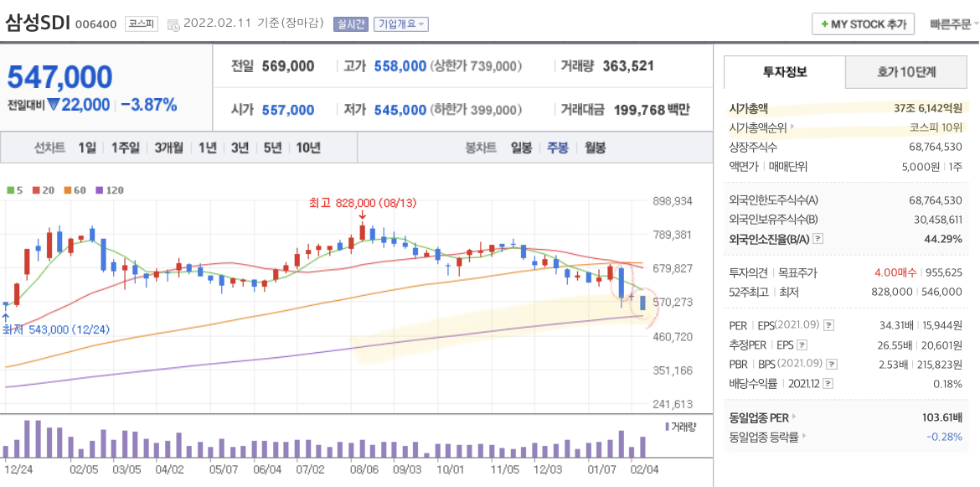980x487 pixels.
Task: Switch to the 호가10단계 tab
Action: pyautogui.click(x=905, y=72)
